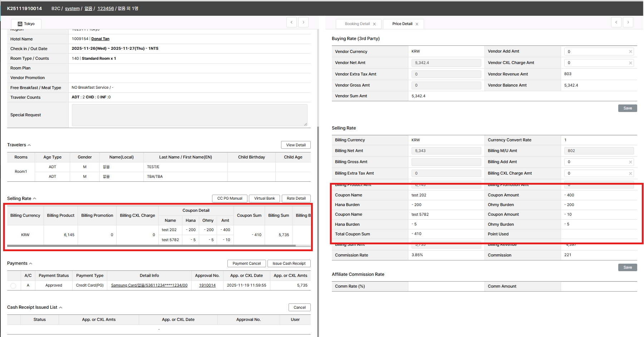Clear the Vendor Add Amt field
The width and height of the screenshot is (644, 337).
pos(630,52)
